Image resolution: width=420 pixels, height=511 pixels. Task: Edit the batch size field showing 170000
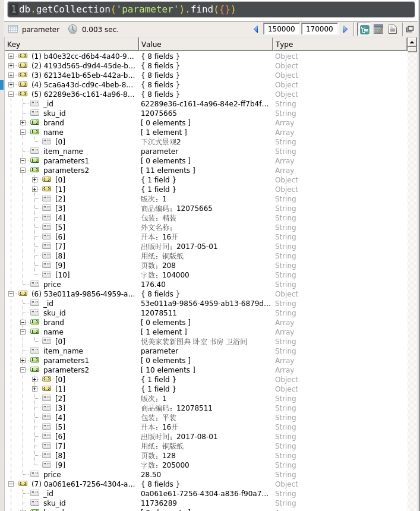tap(320, 29)
